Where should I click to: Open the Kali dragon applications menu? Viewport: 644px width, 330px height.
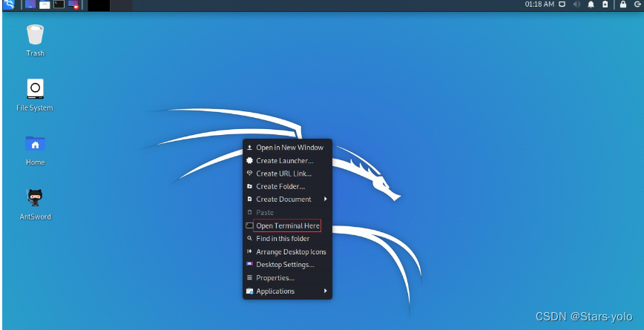coord(9,4)
